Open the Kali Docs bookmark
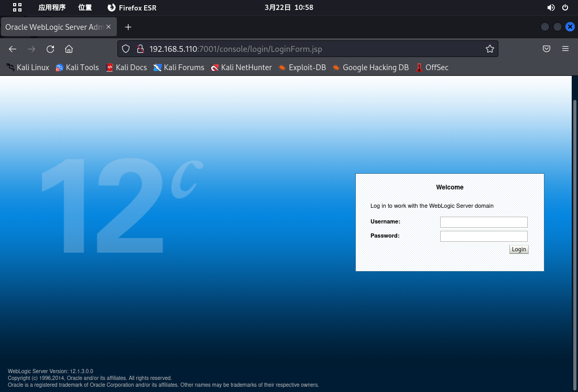This screenshot has width=578, height=392. [x=126, y=68]
